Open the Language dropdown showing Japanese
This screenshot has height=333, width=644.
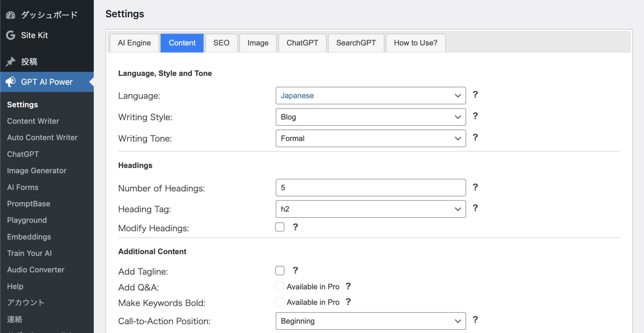pos(370,96)
